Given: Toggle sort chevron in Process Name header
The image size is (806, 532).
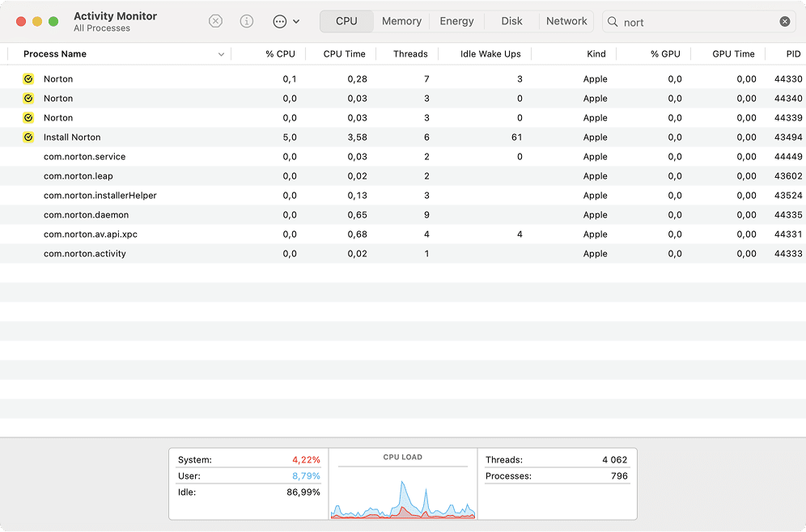Looking at the screenshot, I should coord(221,54).
